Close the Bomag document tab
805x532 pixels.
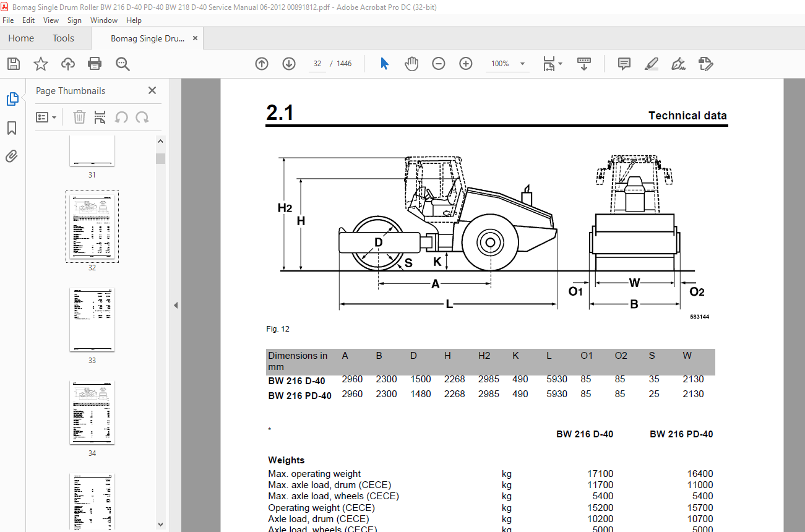[x=195, y=38]
